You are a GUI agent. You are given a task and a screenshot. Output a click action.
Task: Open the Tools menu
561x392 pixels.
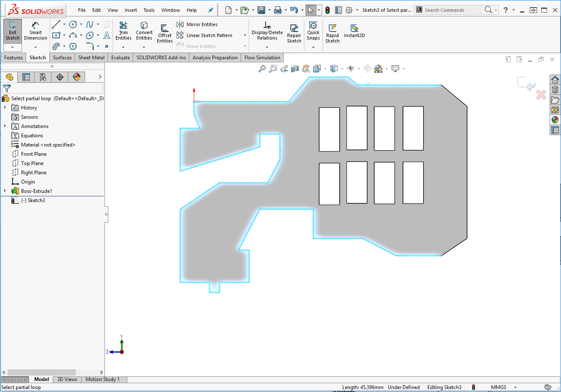pos(149,10)
